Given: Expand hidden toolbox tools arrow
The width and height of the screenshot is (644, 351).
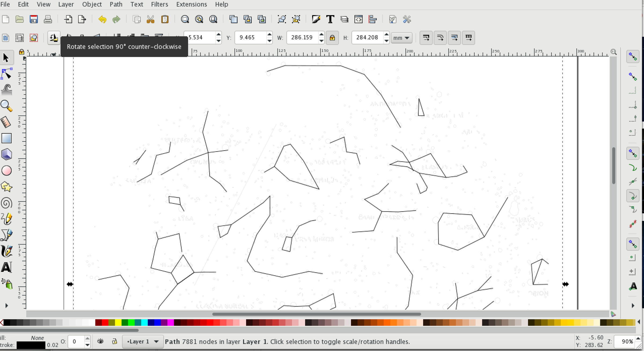Looking at the screenshot, I should coord(6,306).
